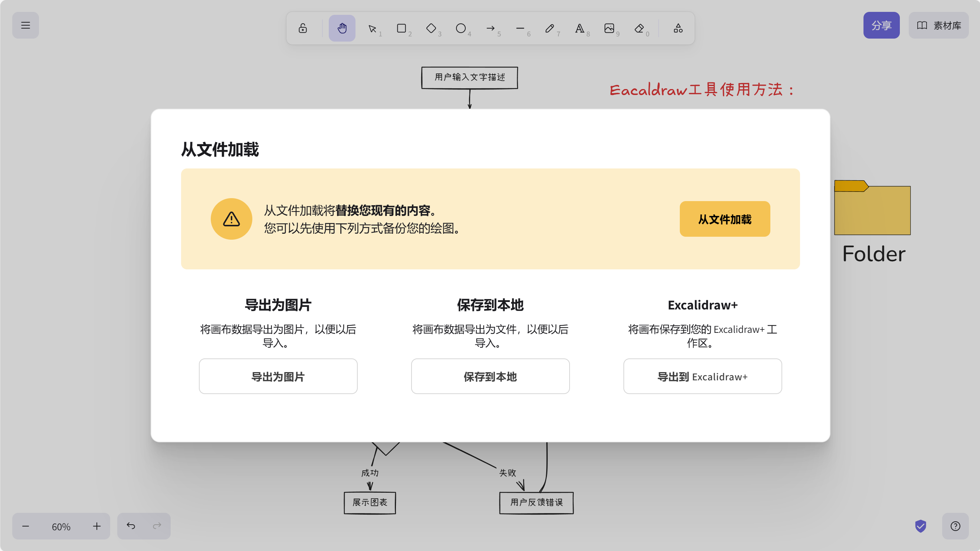Image resolution: width=980 pixels, height=551 pixels.
Task: Select the Rectangle tool
Action: [402, 28]
